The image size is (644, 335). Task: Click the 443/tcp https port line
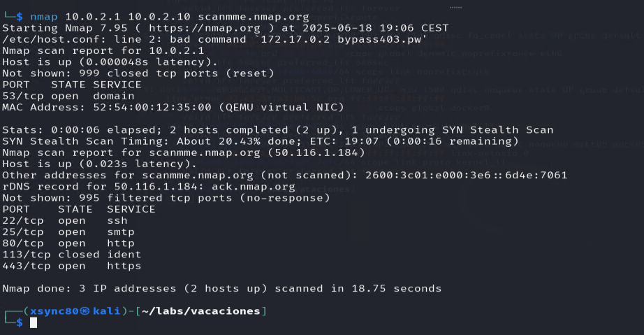click(72, 266)
